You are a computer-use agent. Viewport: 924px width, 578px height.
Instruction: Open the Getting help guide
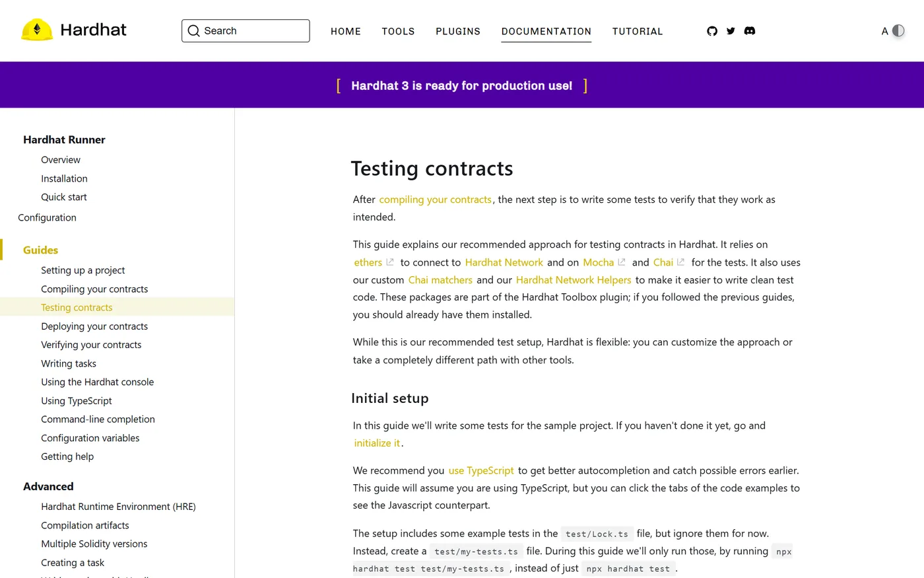click(x=67, y=456)
